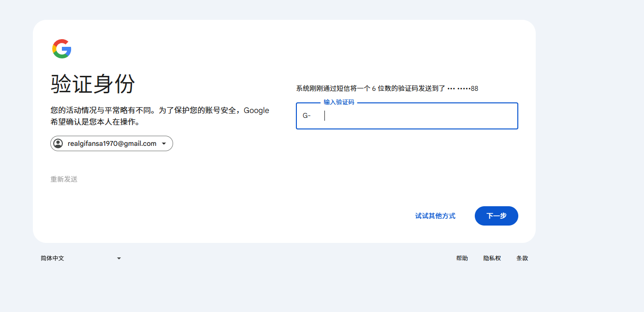Click the 输入验证码 input field
The height and width of the screenshot is (312, 644).
tap(407, 116)
